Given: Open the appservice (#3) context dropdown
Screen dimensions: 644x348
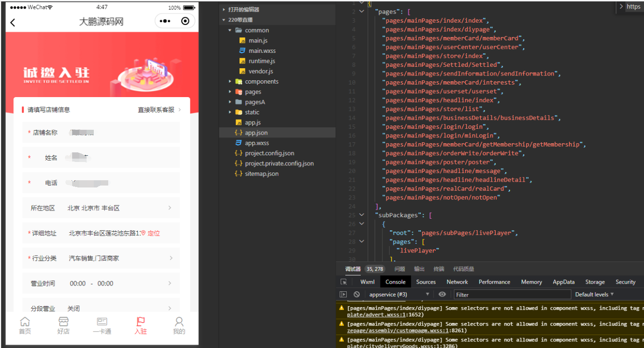Looking at the screenshot, I should point(398,295).
